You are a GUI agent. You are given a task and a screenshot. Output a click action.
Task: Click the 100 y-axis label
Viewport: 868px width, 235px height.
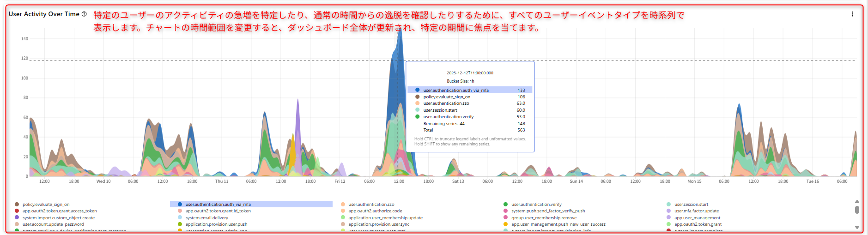coord(24,78)
